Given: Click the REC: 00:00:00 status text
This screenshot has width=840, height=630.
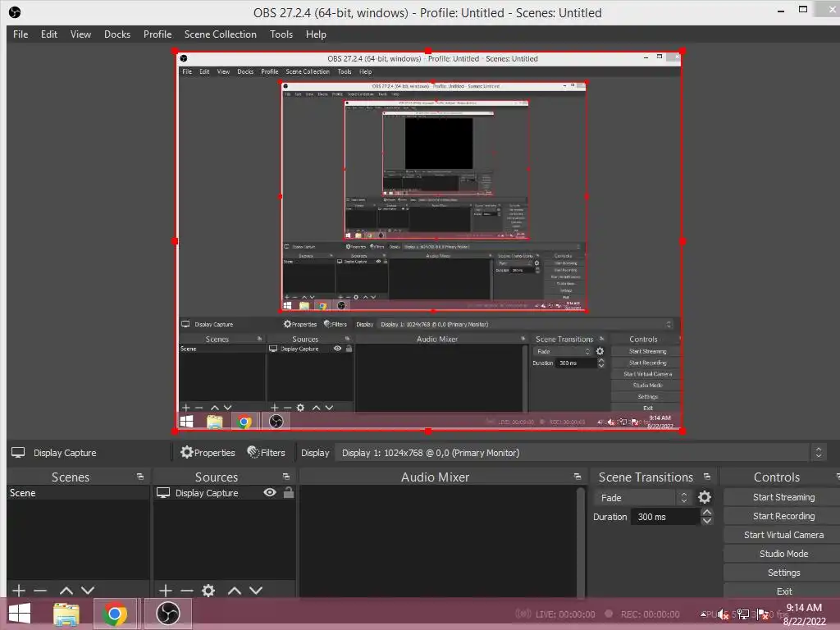Looking at the screenshot, I should click(650, 614).
